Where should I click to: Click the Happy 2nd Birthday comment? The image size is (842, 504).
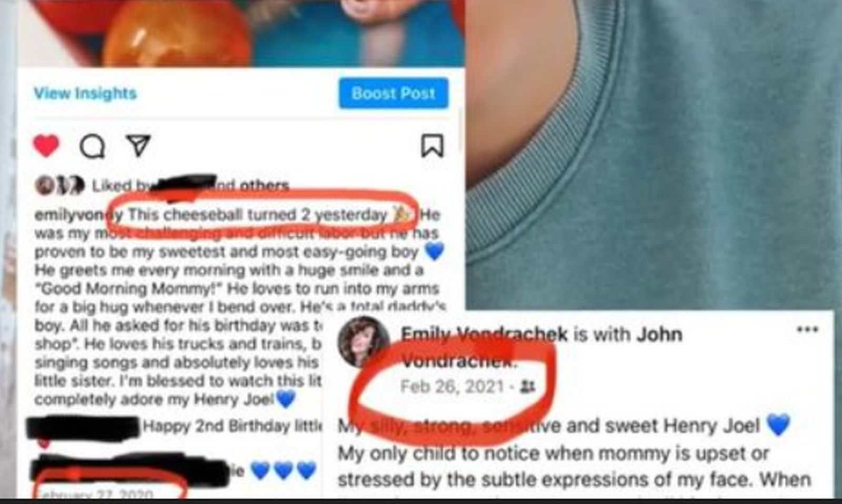(x=232, y=426)
